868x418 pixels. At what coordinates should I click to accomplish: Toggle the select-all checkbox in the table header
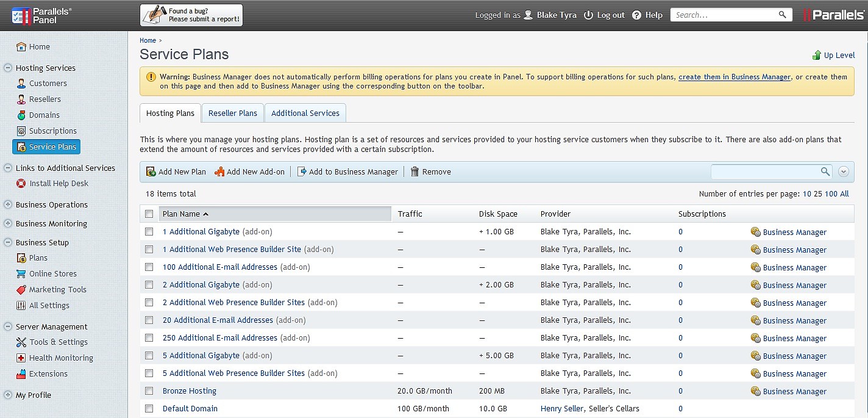click(149, 214)
